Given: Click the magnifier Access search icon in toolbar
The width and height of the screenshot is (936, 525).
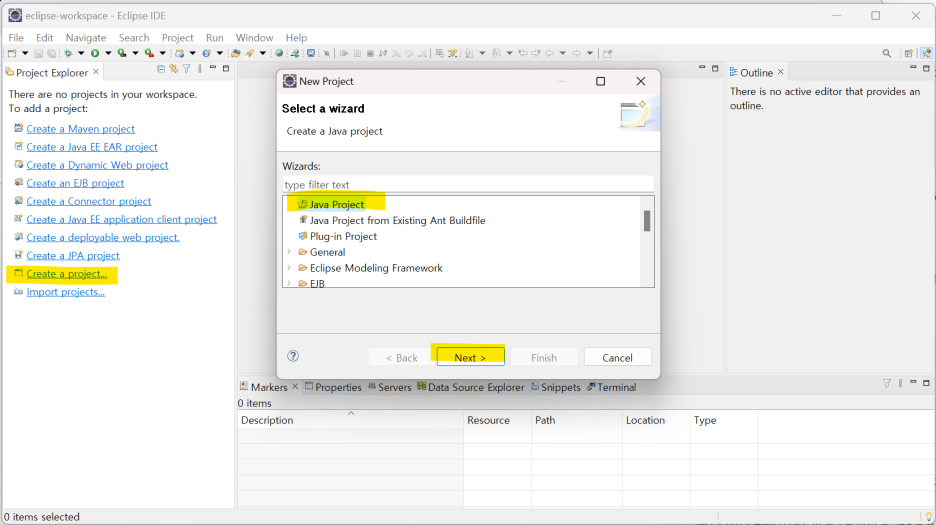Looking at the screenshot, I should tap(887, 53).
